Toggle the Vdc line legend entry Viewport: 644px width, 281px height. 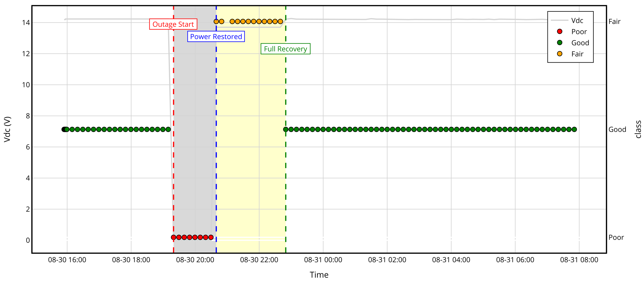pos(577,21)
